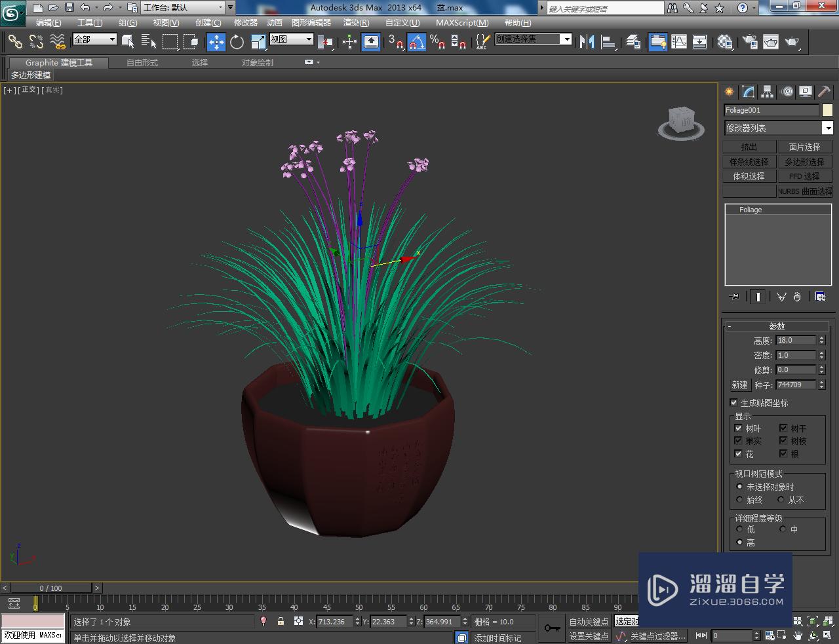
Task: Expand the 创建选择集 combo box
Action: click(x=568, y=39)
